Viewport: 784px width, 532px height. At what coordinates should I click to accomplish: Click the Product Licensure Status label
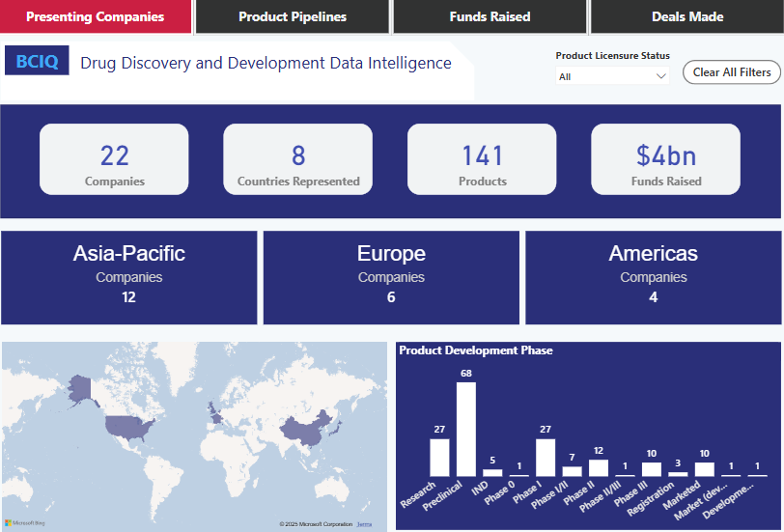point(612,55)
